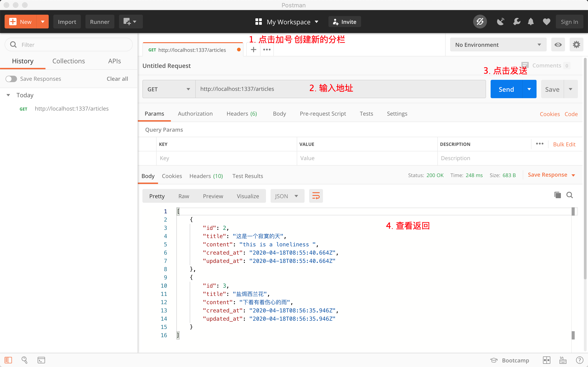
Task: Click the Find and Replace icon in status bar
Action: pos(25,360)
